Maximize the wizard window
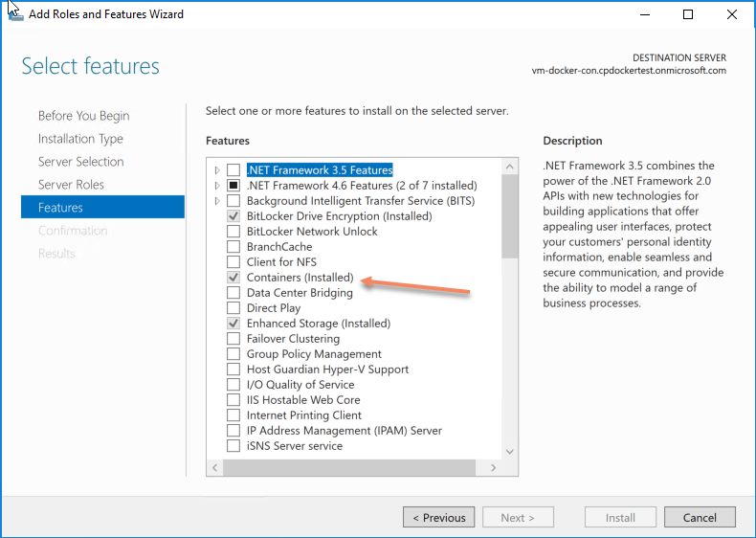The width and height of the screenshot is (756, 538). [688, 14]
